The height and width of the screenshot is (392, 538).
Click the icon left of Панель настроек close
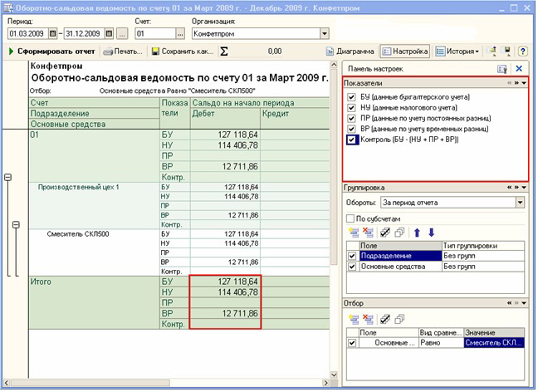coord(502,69)
